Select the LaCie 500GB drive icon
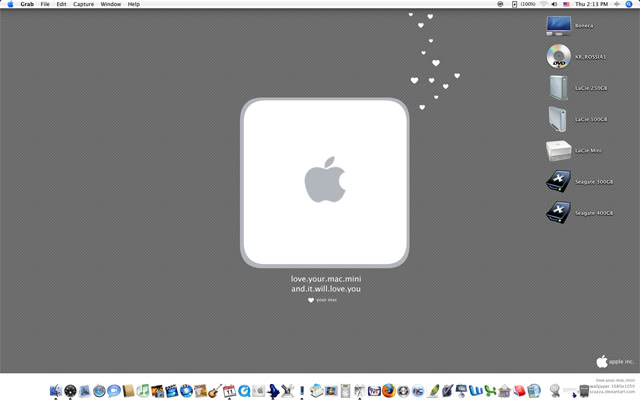 tap(558, 119)
